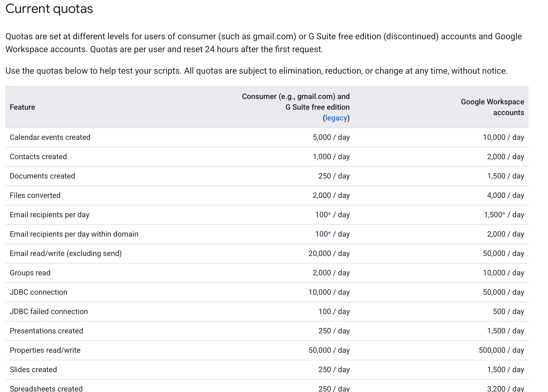Click Files converted row label
This screenshot has width=548, height=392.
35,195
